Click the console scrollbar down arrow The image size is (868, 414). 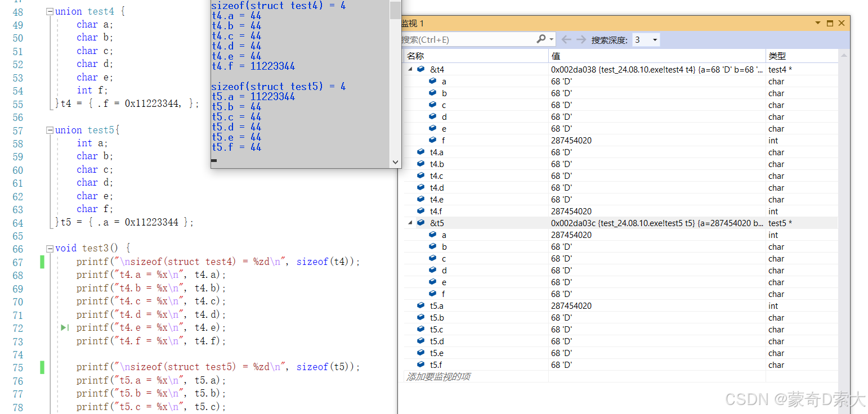395,162
